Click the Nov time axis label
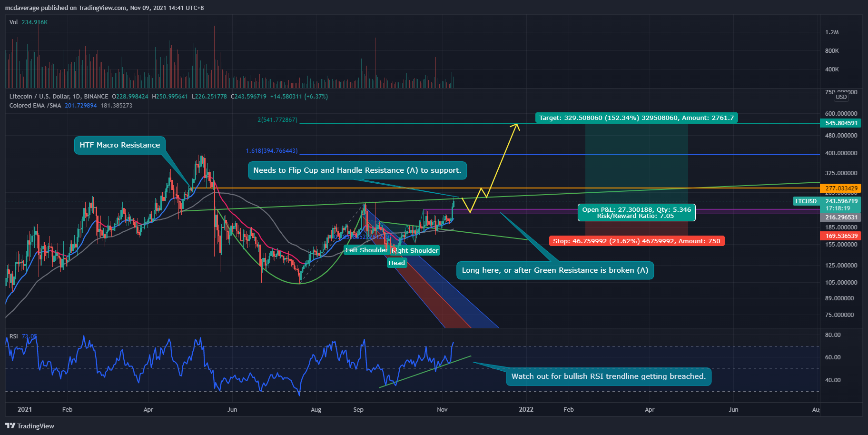The image size is (868, 435). point(442,409)
